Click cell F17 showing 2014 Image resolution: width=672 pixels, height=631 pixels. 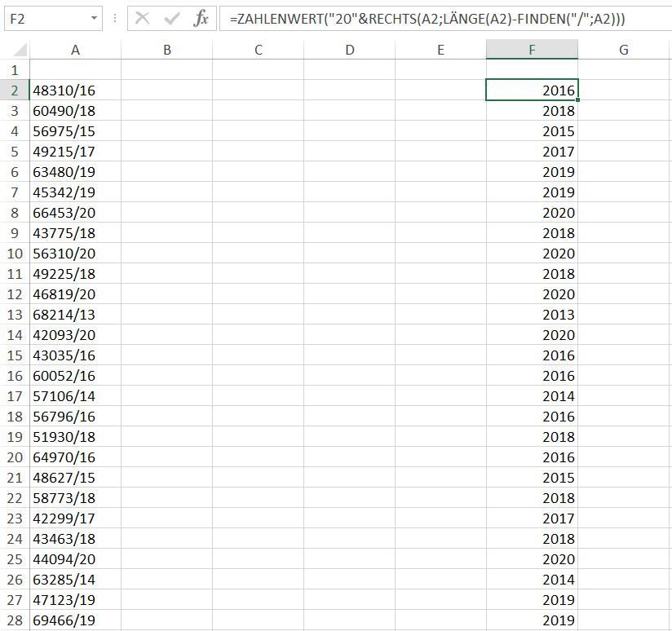click(532, 396)
